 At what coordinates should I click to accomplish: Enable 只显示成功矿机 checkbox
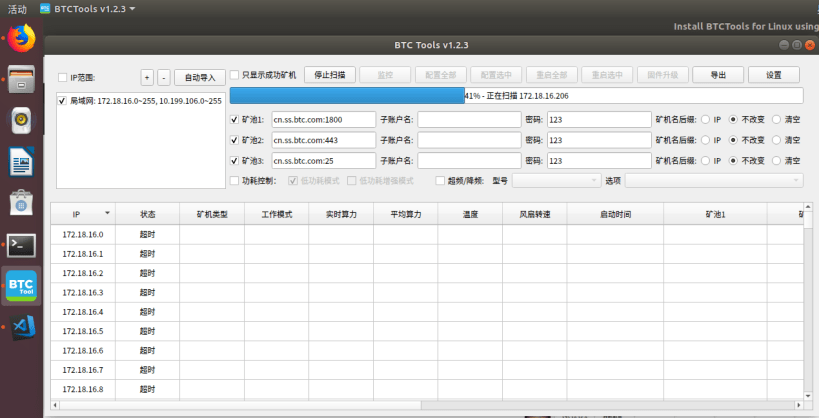coord(235,75)
